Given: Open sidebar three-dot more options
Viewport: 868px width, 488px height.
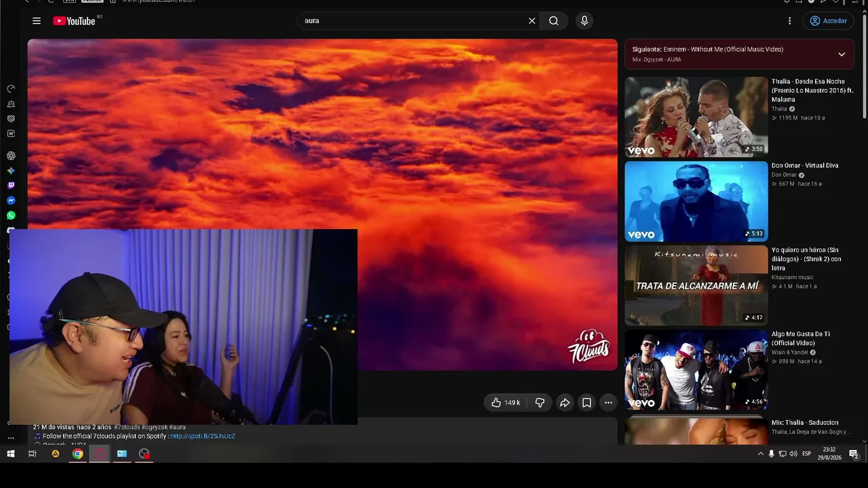Looking at the screenshot, I should point(11,438).
